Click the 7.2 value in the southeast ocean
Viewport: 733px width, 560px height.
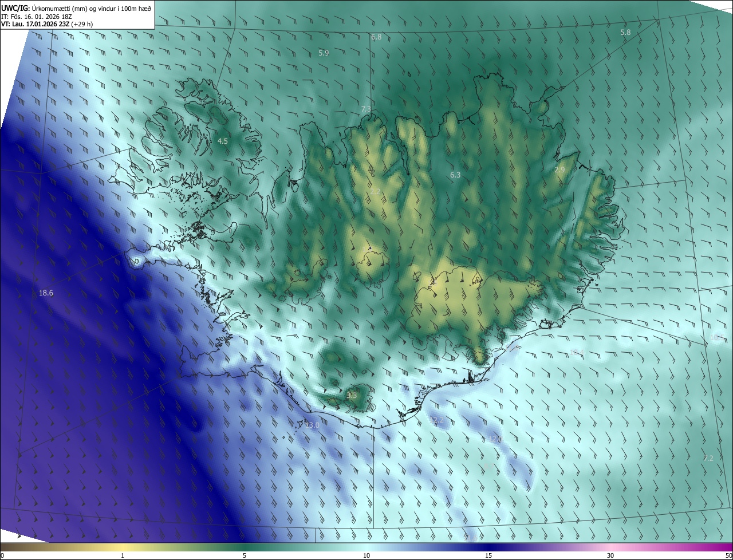pyautogui.click(x=708, y=459)
